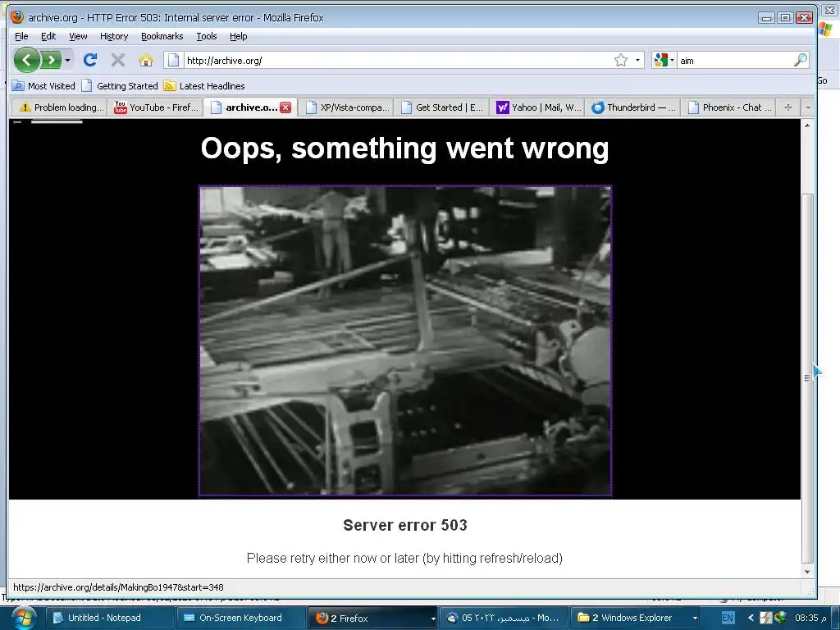Open the Bookmarks menu
This screenshot has height=630, width=840.
tap(162, 36)
